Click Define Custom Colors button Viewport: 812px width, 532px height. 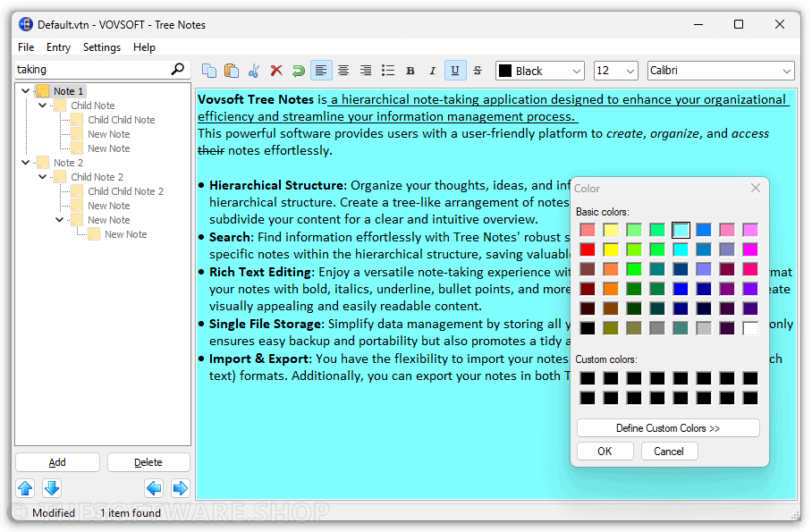click(x=668, y=428)
